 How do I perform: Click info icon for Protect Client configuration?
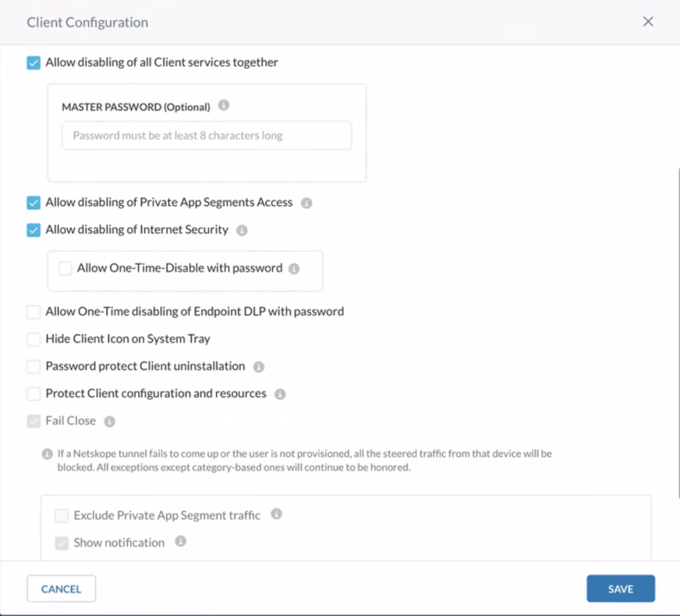click(280, 394)
